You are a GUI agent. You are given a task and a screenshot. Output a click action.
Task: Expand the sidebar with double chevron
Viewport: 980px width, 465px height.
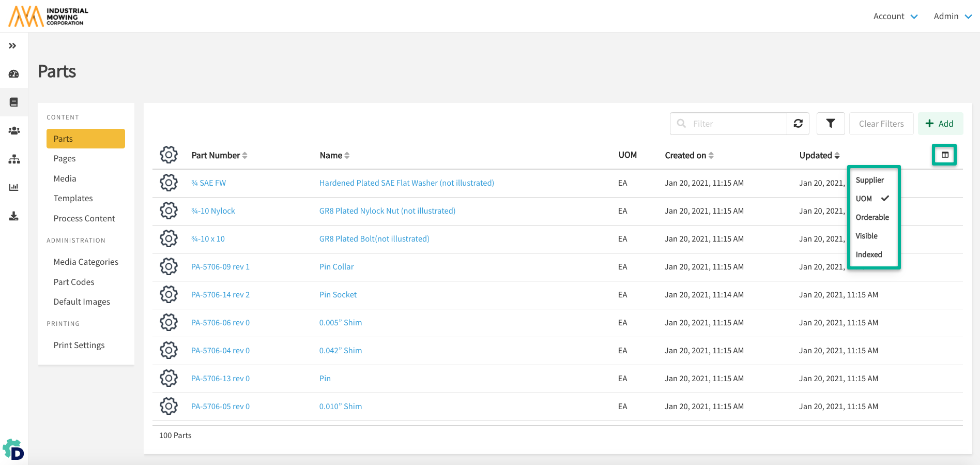coord(13,46)
